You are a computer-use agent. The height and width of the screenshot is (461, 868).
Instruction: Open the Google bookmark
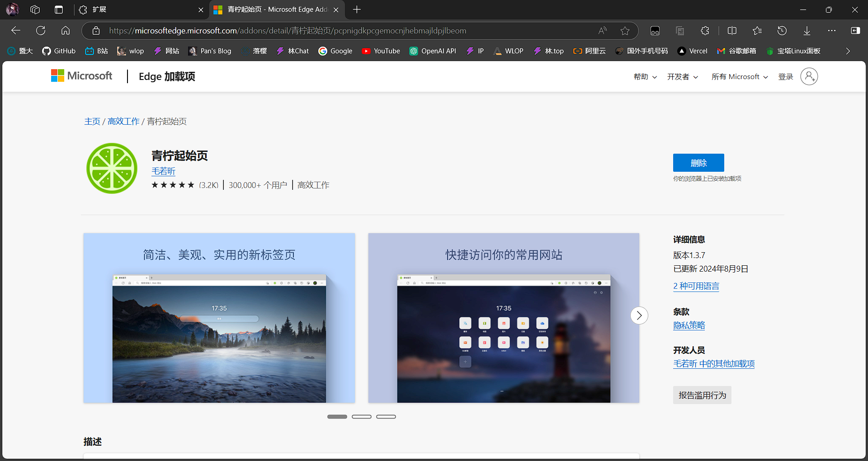tap(335, 51)
